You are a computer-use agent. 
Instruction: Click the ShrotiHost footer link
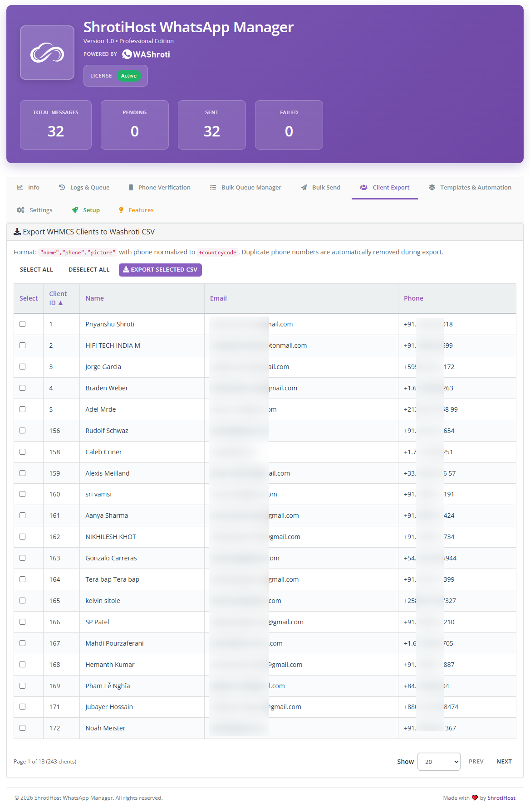tap(501, 798)
